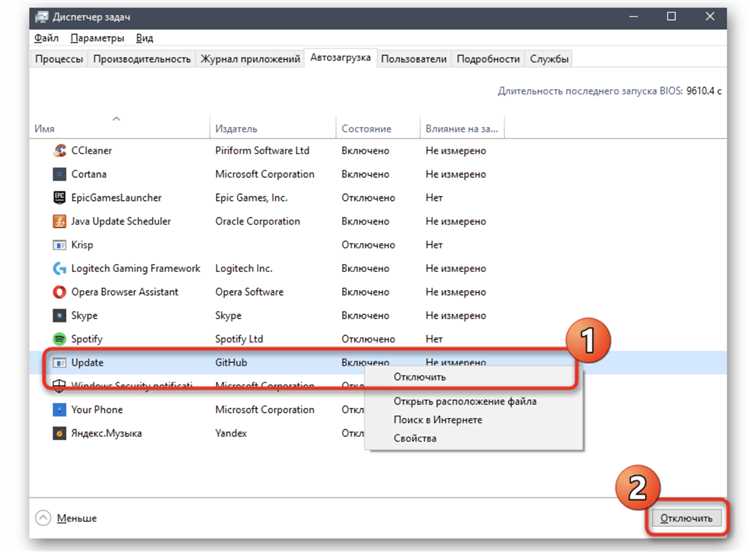750x552 pixels.
Task: Switch to the Производительность tab
Action: click(142, 59)
